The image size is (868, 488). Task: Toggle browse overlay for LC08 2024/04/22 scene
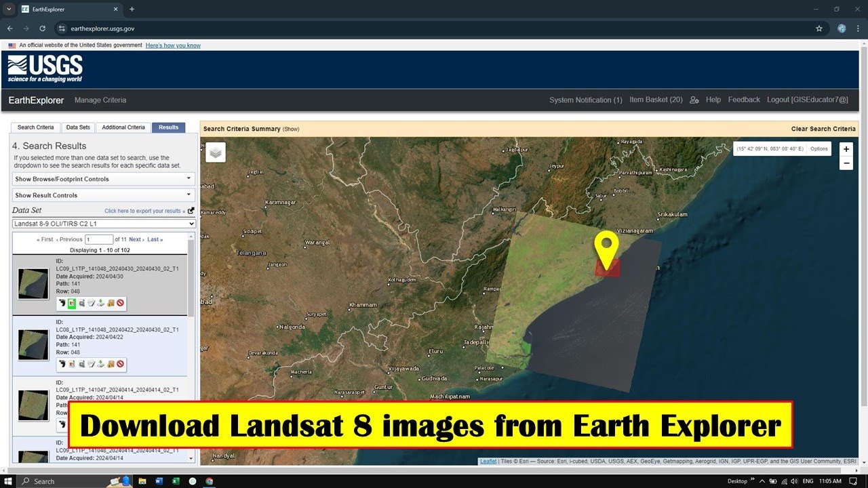click(72, 364)
